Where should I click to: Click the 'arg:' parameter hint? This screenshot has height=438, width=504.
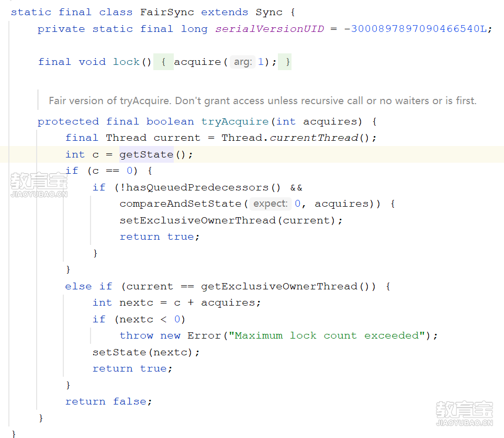[x=243, y=62]
